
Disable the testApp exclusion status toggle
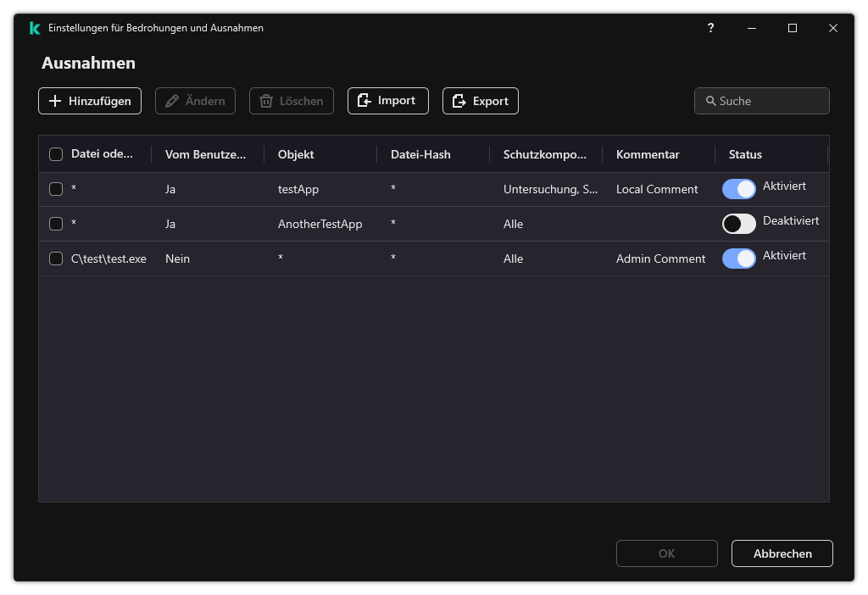738,189
